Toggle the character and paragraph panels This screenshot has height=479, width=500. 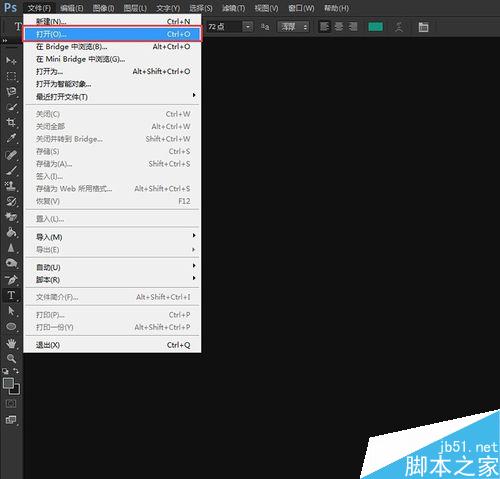tap(423, 27)
